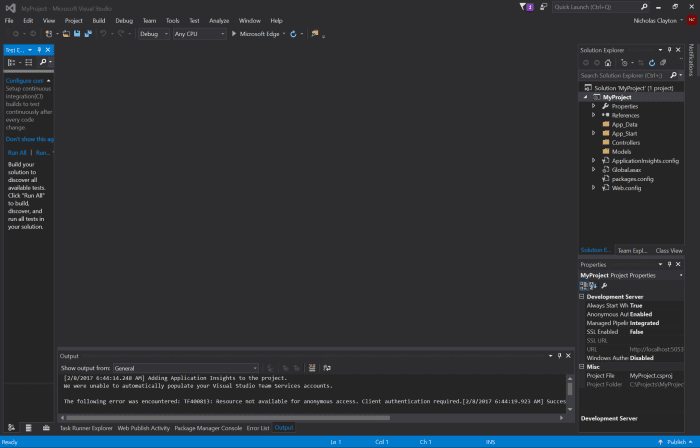700x448 pixels.
Task: Toggle auto-hide pin on Output panel
Action: [558, 356]
